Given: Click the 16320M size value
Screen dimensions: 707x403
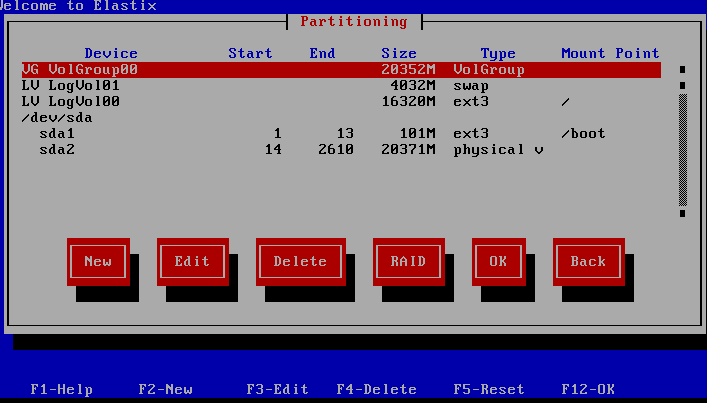Looking at the screenshot, I should coord(409,101).
